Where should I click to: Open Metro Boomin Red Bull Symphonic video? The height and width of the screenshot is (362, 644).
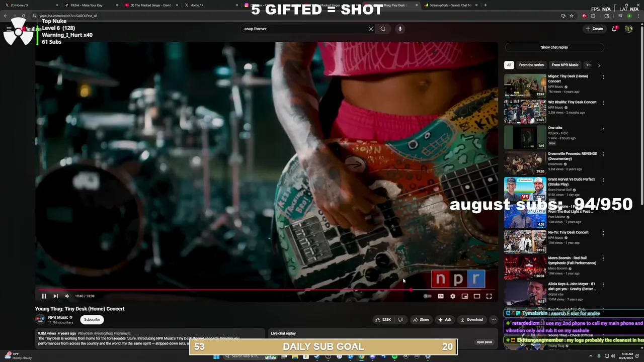pyautogui.click(x=525, y=267)
